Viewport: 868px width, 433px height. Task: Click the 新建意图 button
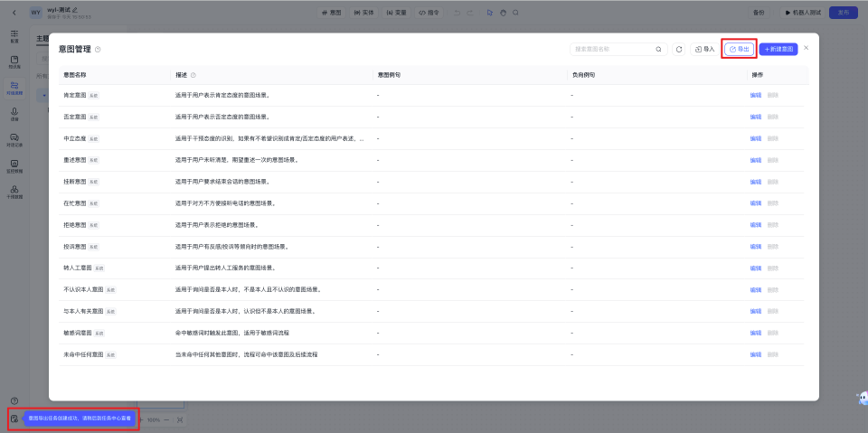(x=778, y=49)
